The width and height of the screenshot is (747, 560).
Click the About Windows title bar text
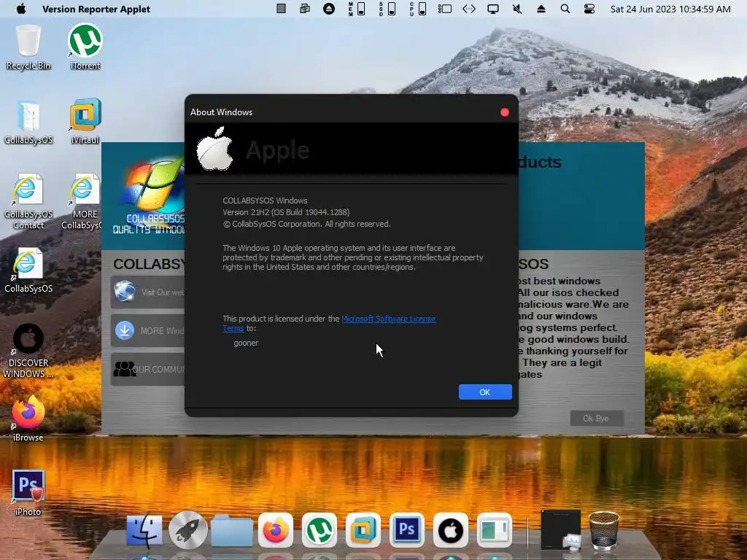(222, 112)
